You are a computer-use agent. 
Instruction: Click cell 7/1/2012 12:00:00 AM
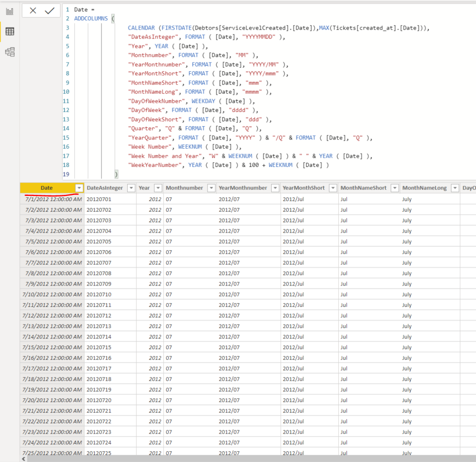(53, 199)
